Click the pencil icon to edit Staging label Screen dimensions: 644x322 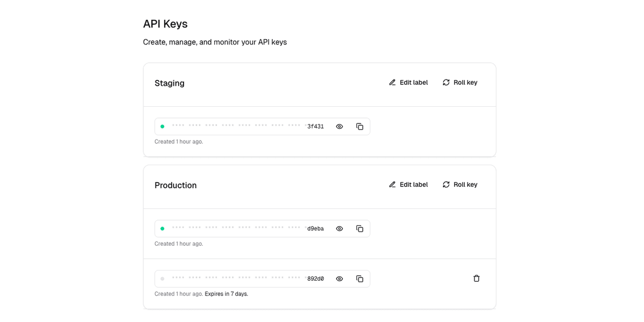click(x=393, y=82)
